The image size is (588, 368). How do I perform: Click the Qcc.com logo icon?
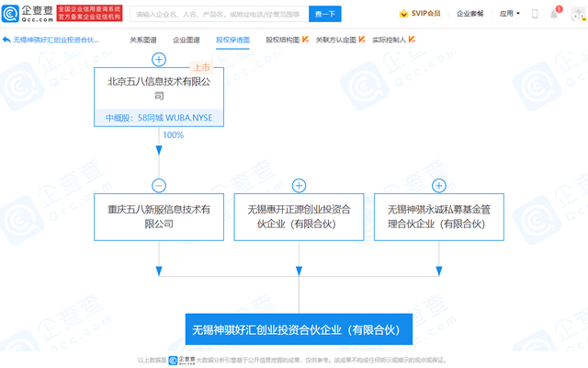click(10, 14)
